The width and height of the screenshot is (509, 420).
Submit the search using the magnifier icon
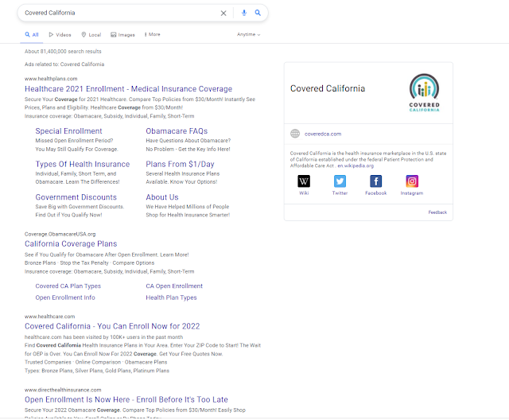tap(258, 13)
